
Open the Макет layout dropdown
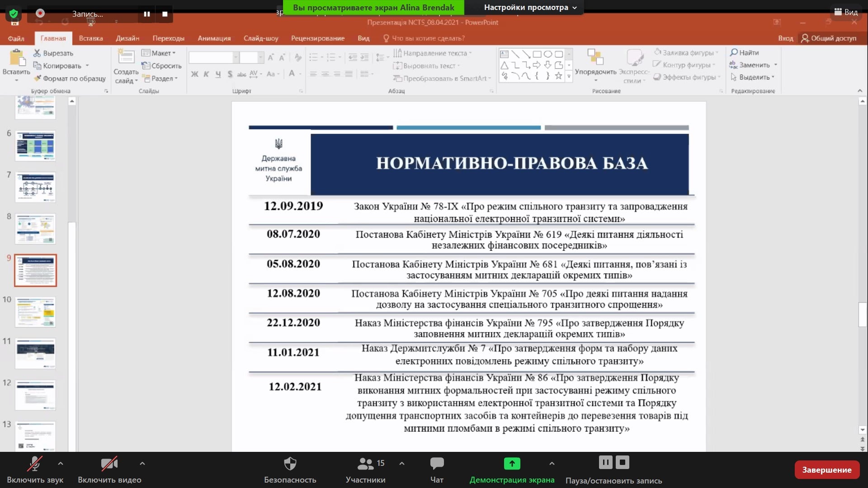(158, 53)
